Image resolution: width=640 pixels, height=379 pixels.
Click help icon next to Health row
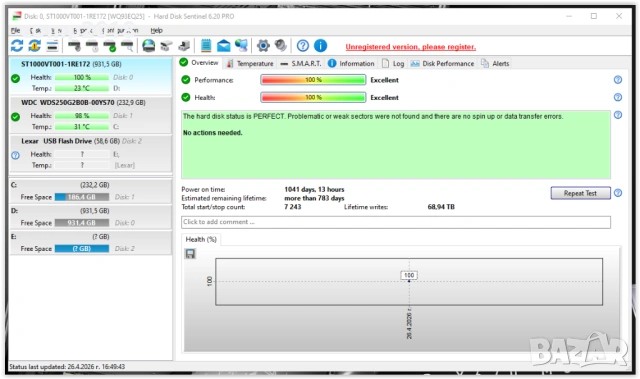click(618, 97)
